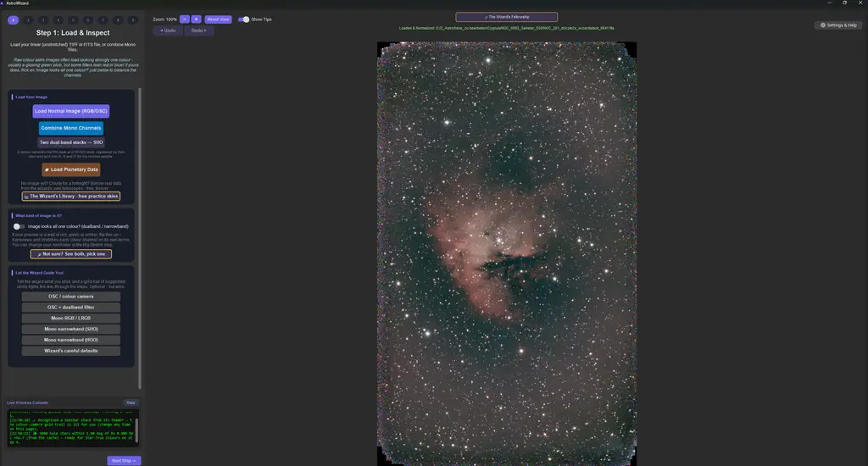868x466 pixels.
Task: Select Wizard's careful defaults
Action: point(71,351)
